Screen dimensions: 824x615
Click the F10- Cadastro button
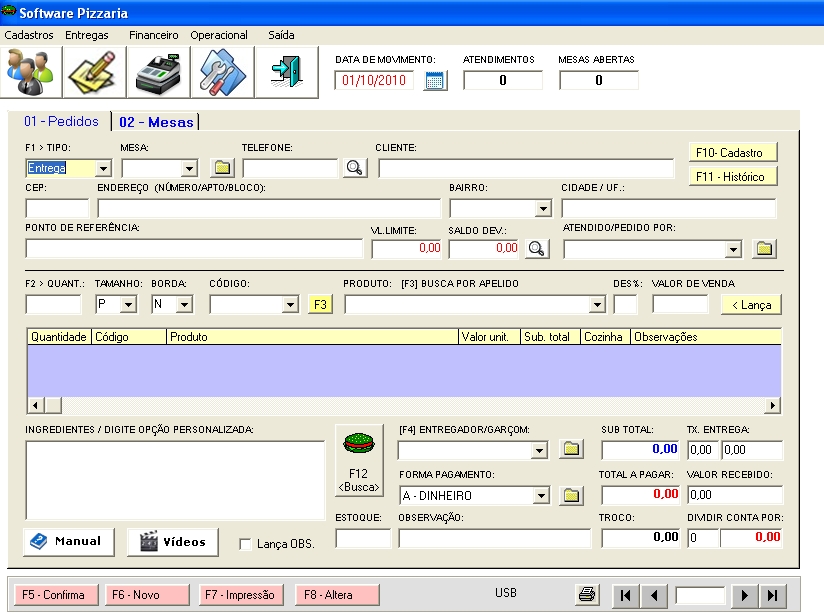coord(733,153)
